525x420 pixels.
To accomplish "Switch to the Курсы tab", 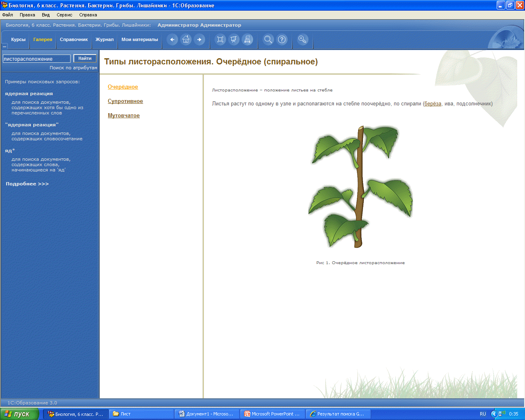I will click(x=18, y=40).
